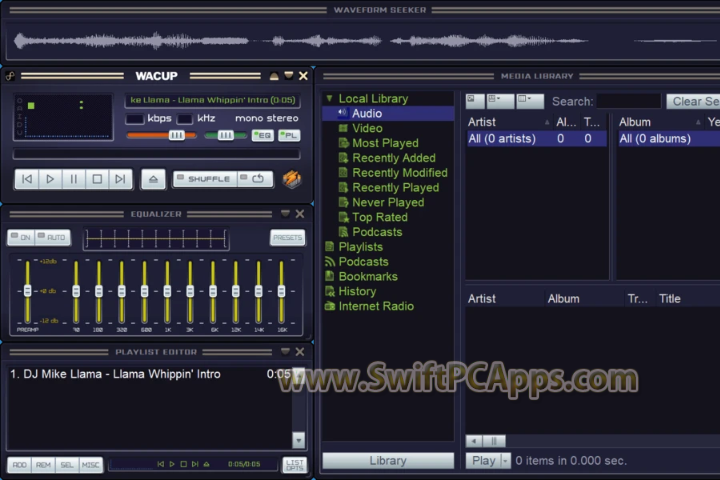Click Clear Search button
The width and height of the screenshot is (720, 480).
(x=693, y=102)
